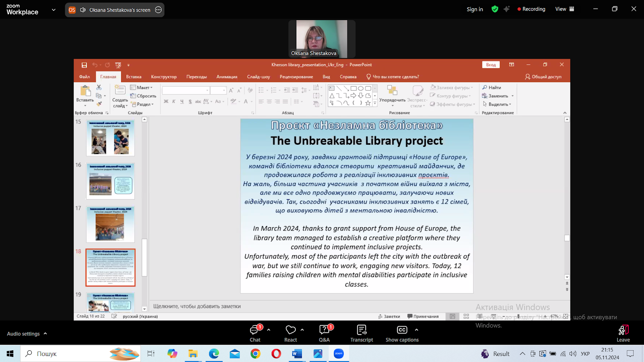This screenshot has height=362, width=644.
Task: Click Примечания comments button in status bar
Action: pyautogui.click(x=423, y=317)
